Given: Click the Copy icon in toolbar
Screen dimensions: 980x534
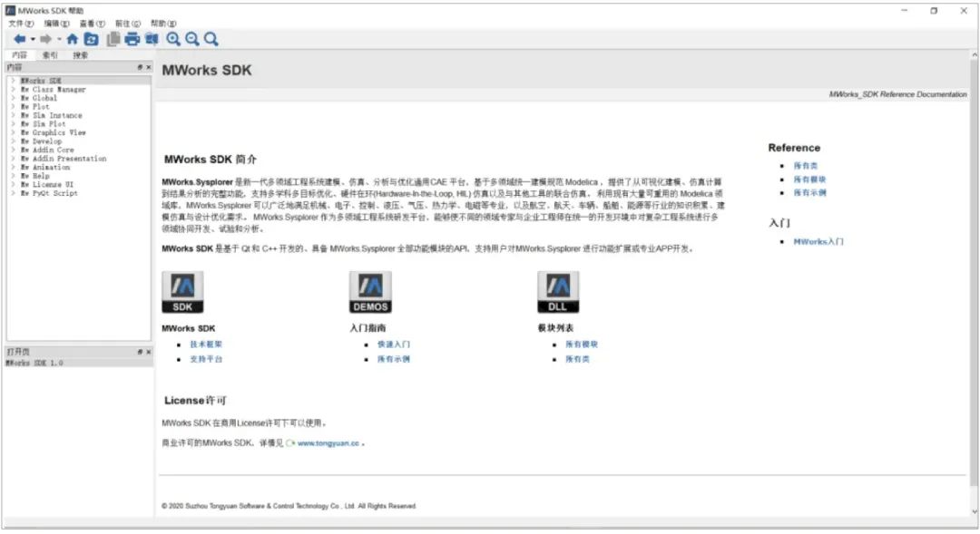Looking at the screenshot, I should pyautogui.click(x=113, y=39).
